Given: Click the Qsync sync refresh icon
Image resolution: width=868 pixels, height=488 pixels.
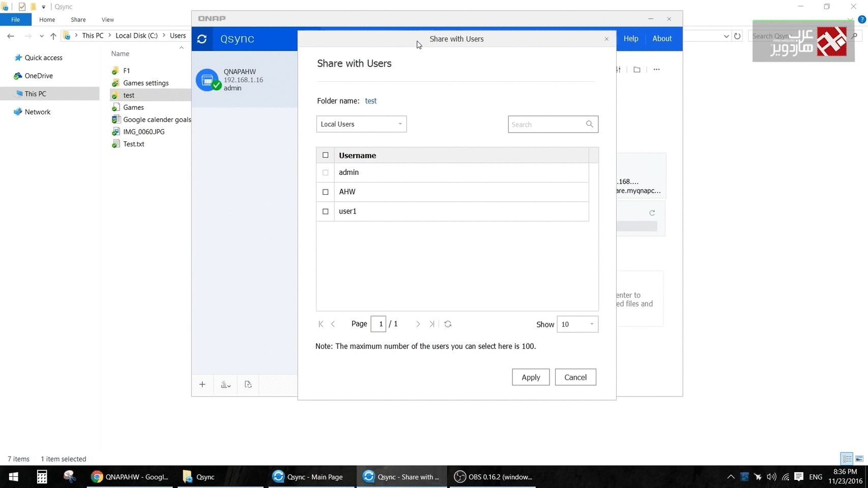Looking at the screenshot, I should pyautogui.click(x=202, y=39).
